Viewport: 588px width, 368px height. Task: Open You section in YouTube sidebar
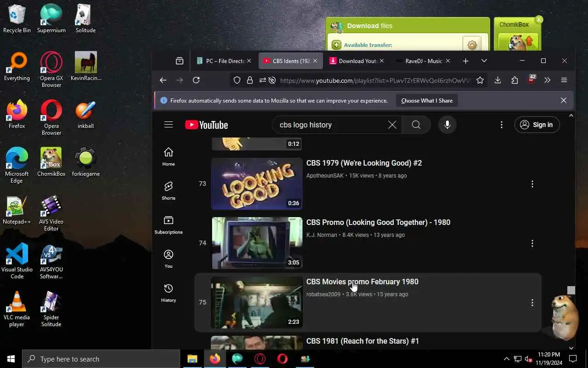(x=169, y=259)
